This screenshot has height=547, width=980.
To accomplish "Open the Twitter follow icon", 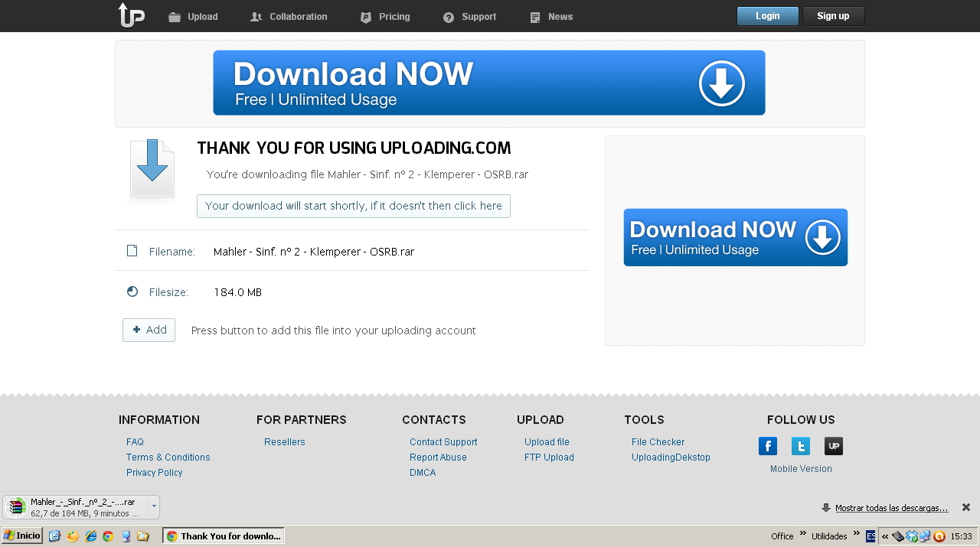I will tap(801, 446).
